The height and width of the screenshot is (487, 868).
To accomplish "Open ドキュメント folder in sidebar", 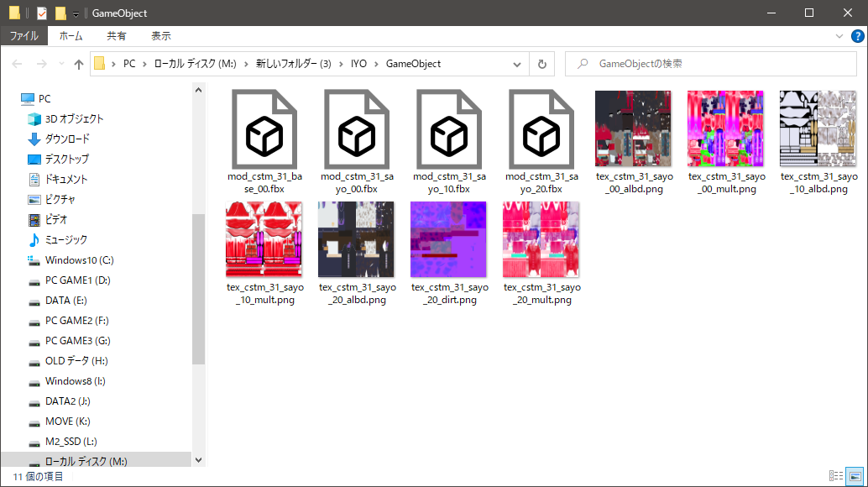I will (65, 180).
